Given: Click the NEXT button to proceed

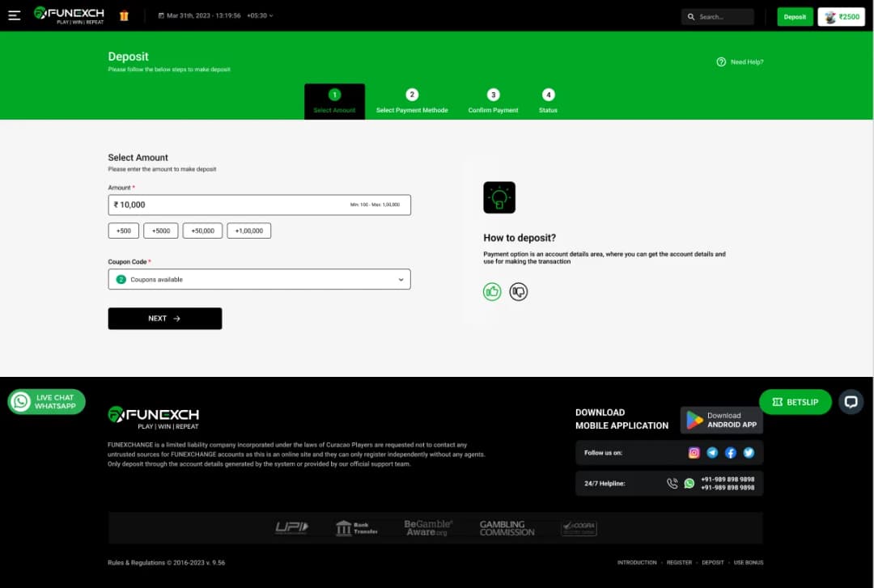Looking at the screenshot, I should (164, 318).
